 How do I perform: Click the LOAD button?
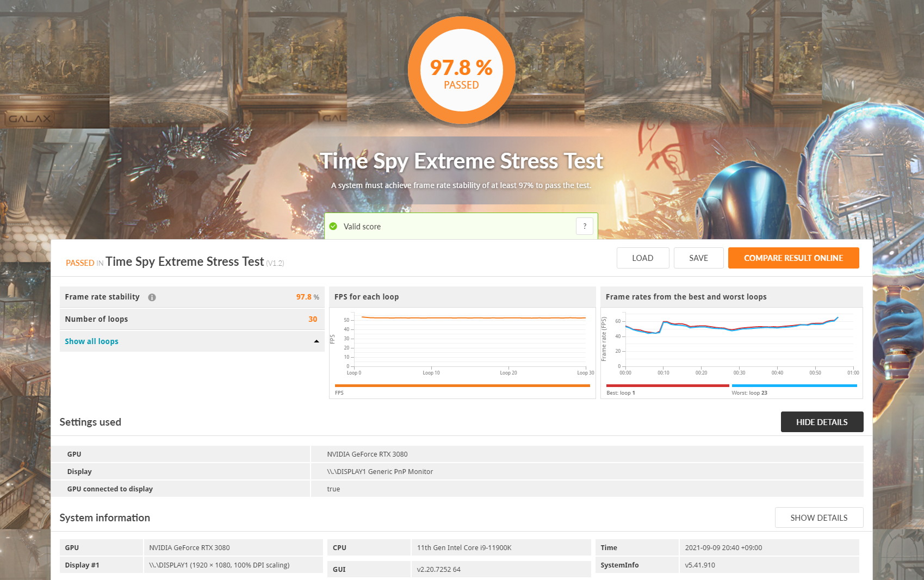(643, 258)
